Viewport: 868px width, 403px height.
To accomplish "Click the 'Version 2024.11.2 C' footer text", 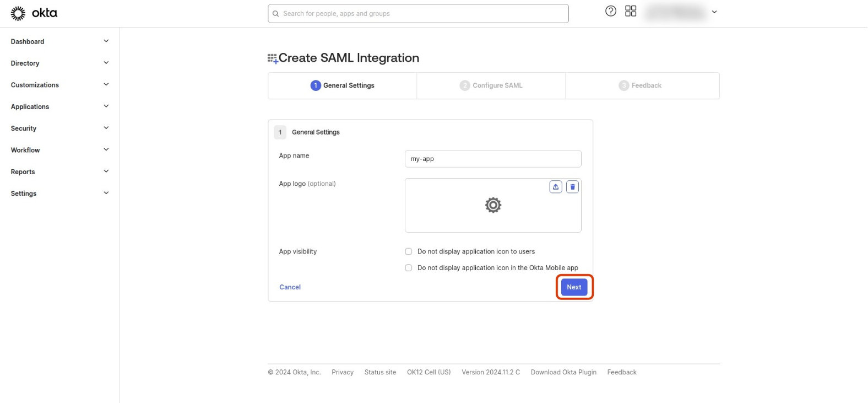I will pyautogui.click(x=491, y=372).
